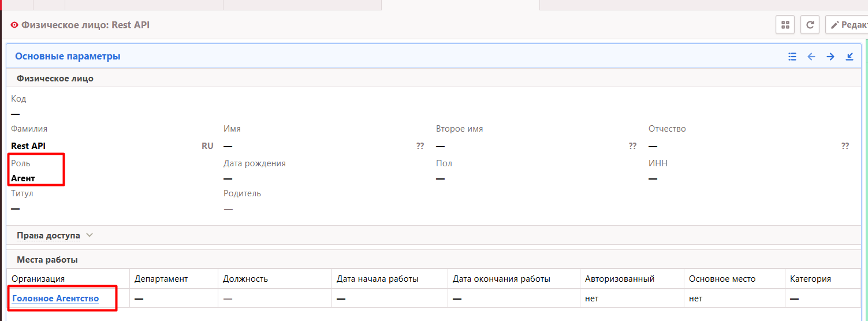Click the ?? marker next to Отчество
Image resolution: width=868 pixels, height=321 pixels.
845,146
